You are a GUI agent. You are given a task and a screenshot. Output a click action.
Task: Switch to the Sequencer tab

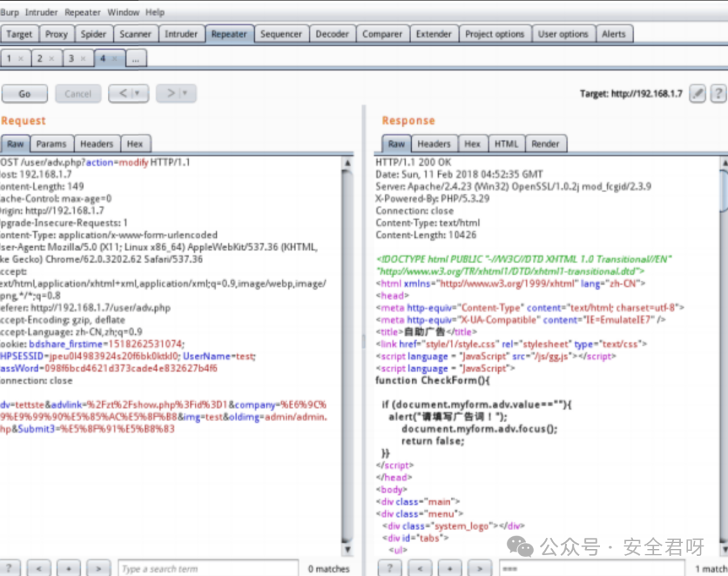pyautogui.click(x=281, y=34)
